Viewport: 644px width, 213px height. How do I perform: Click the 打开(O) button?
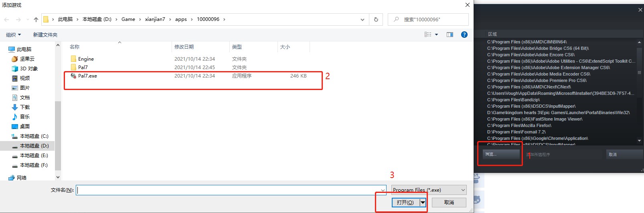(405, 202)
